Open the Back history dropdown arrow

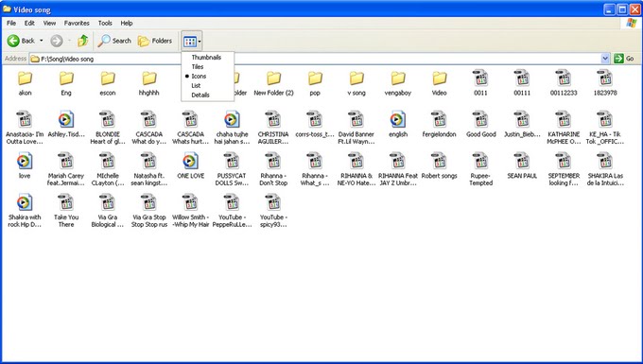click(x=41, y=41)
